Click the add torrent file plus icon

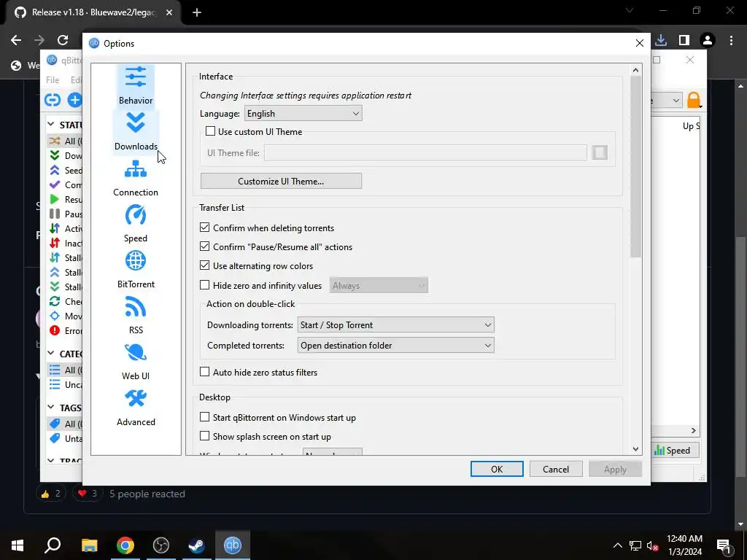(x=75, y=99)
